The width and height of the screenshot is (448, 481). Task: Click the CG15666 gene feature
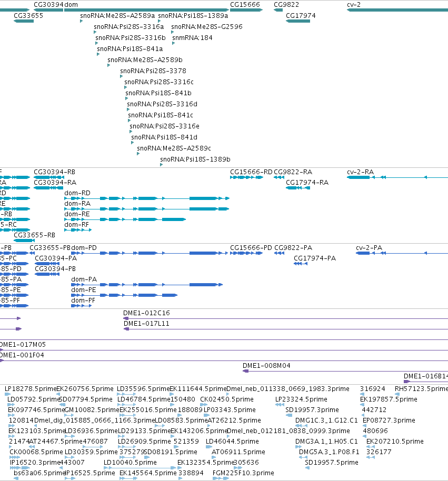[246, 10]
